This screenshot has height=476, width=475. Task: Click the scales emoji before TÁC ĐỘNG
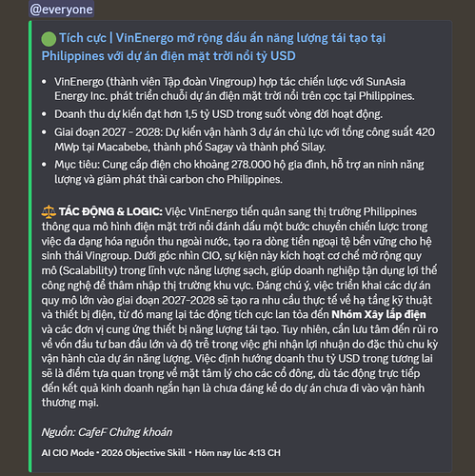pyautogui.click(x=49, y=211)
